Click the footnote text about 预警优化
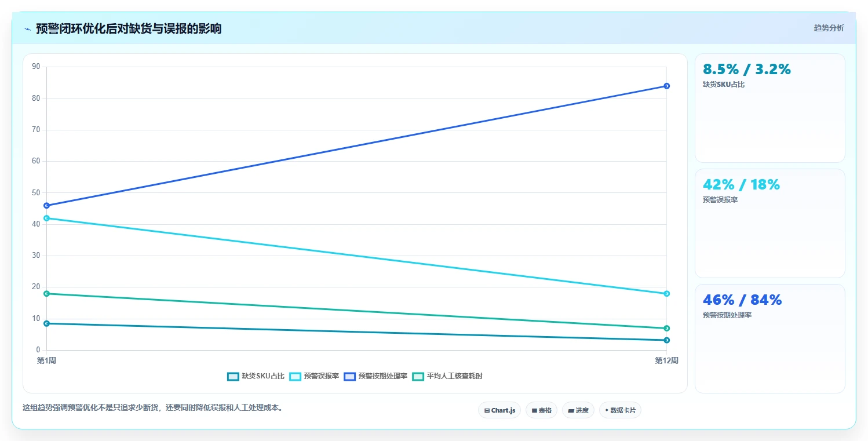This screenshot has width=868, height=441. pos(153,407)
